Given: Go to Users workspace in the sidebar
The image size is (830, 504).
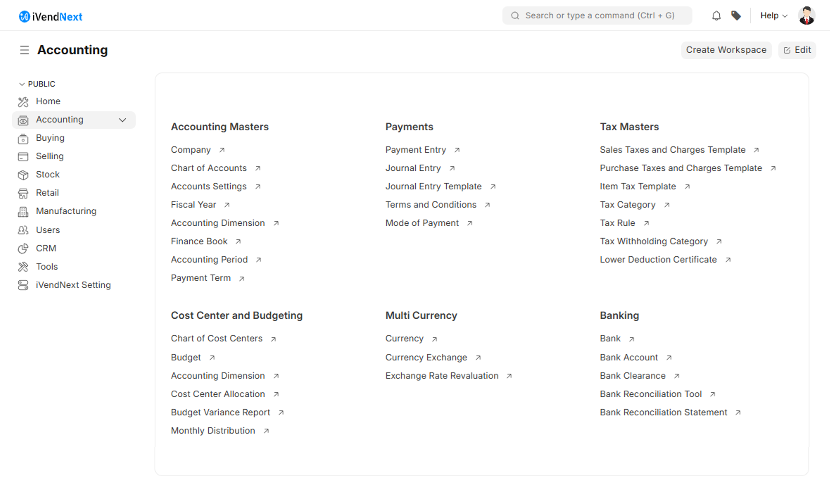Looking at the screenshot, I should click(x=48, y=230).
